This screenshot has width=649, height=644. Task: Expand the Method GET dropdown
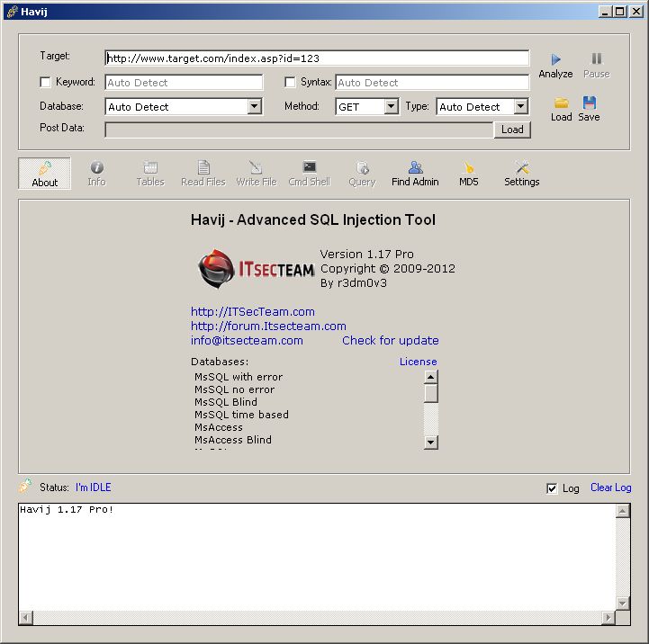point(391,107)
